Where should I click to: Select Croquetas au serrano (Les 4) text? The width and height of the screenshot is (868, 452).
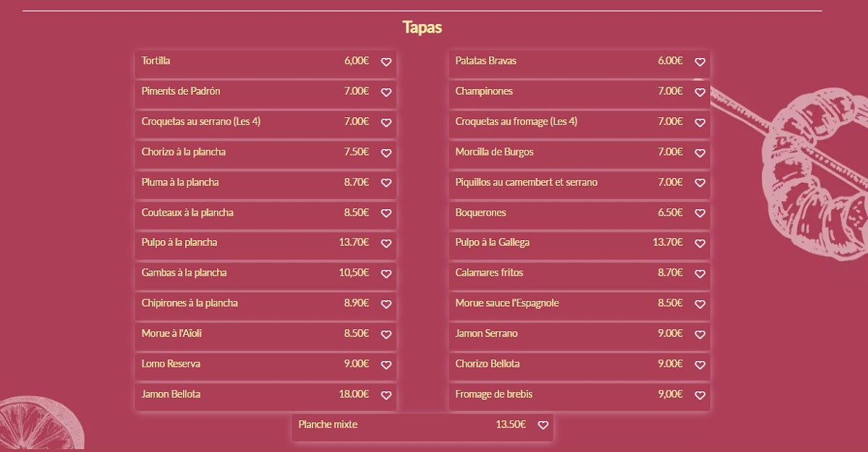click(201, 121)
